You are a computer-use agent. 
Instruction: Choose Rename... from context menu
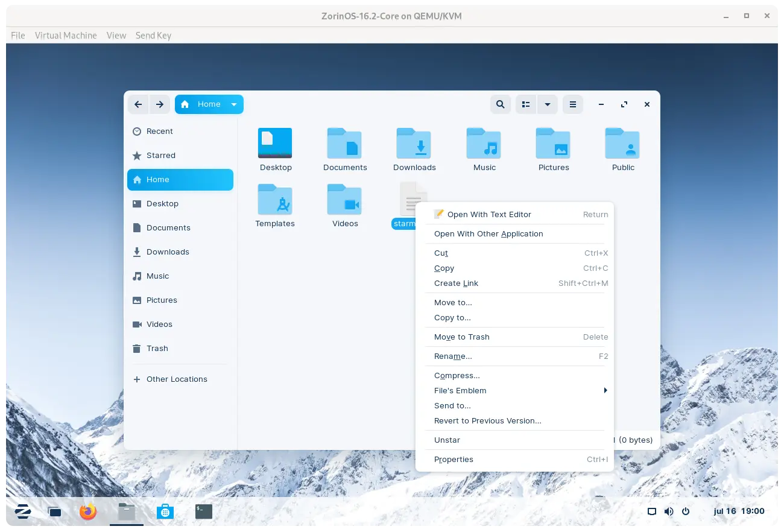515,356
